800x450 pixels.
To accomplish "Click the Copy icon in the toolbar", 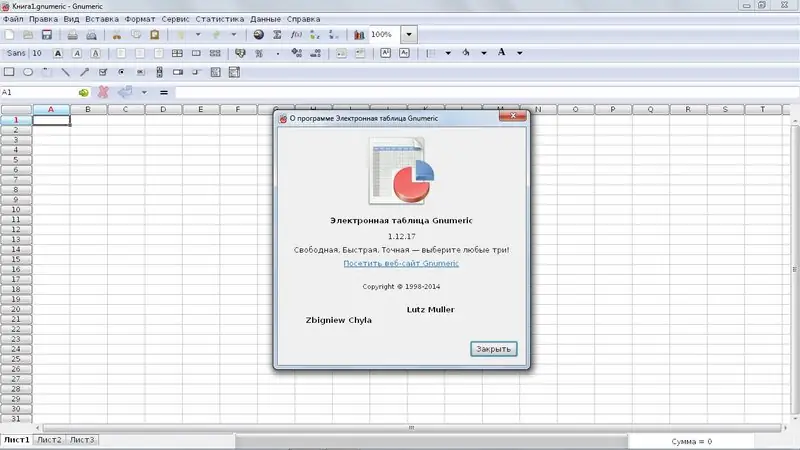I will click(136, 35).
